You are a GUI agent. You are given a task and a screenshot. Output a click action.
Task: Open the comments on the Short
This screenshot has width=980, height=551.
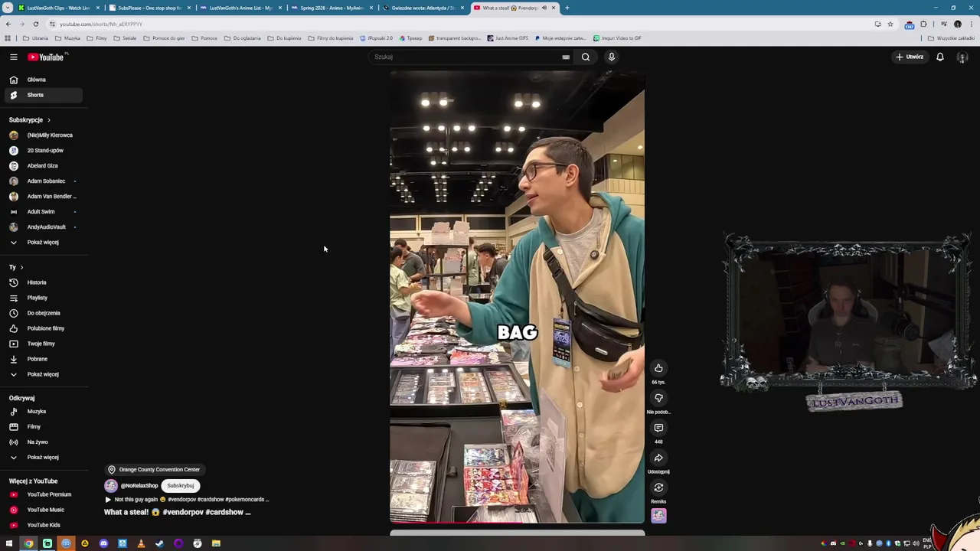658,428
